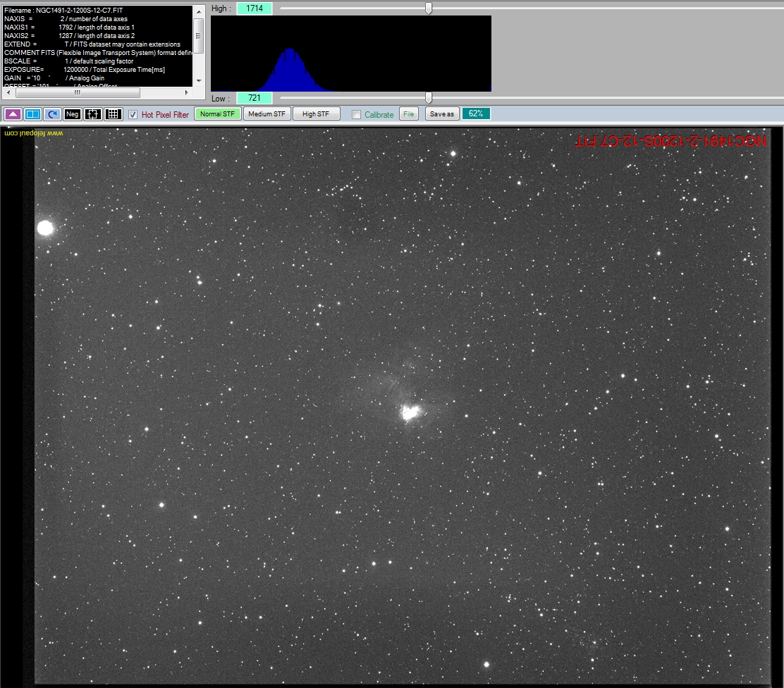The image size is (784, 688).
Task: Click the 62% zoom indicator
Action: (476, 113)
